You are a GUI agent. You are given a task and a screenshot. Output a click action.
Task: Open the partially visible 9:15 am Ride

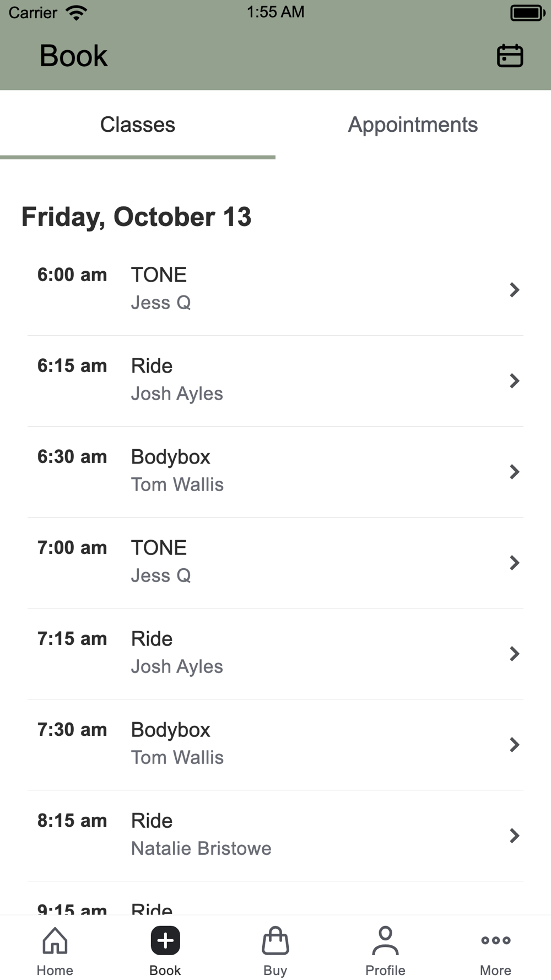(x=275, y=900)
